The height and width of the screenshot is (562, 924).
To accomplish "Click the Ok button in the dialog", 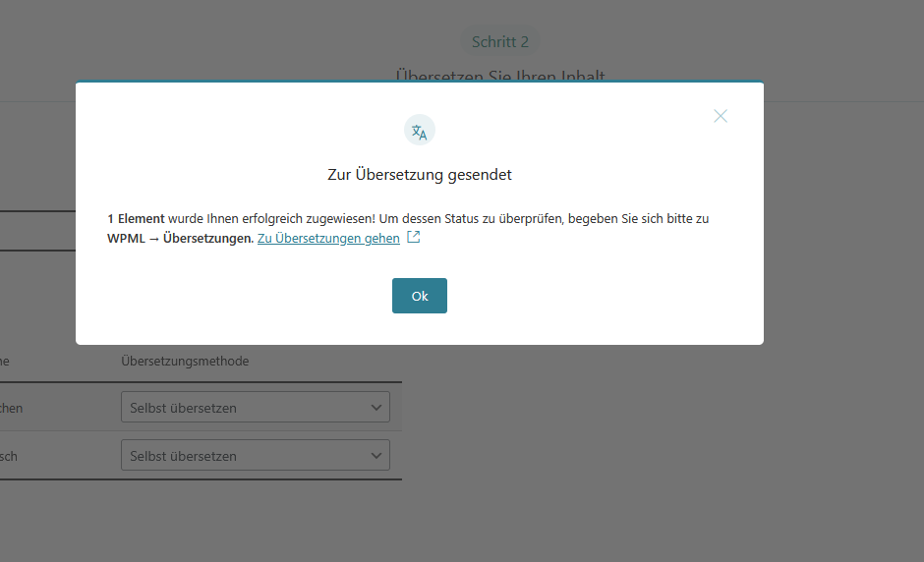I will coord(419,296).
